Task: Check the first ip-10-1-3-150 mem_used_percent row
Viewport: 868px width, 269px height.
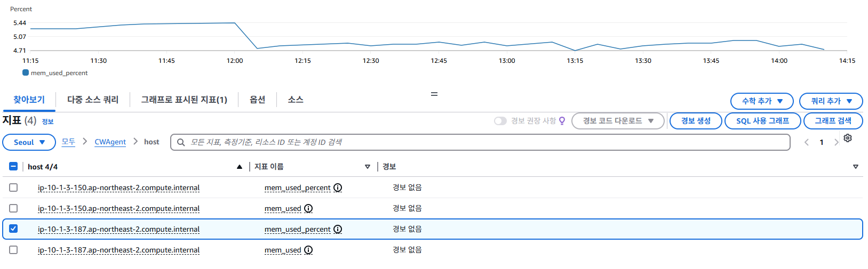Action: (13, 188)
